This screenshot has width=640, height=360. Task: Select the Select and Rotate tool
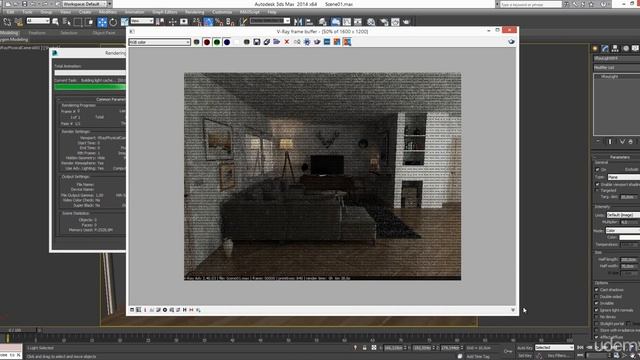tap(113, 22)
